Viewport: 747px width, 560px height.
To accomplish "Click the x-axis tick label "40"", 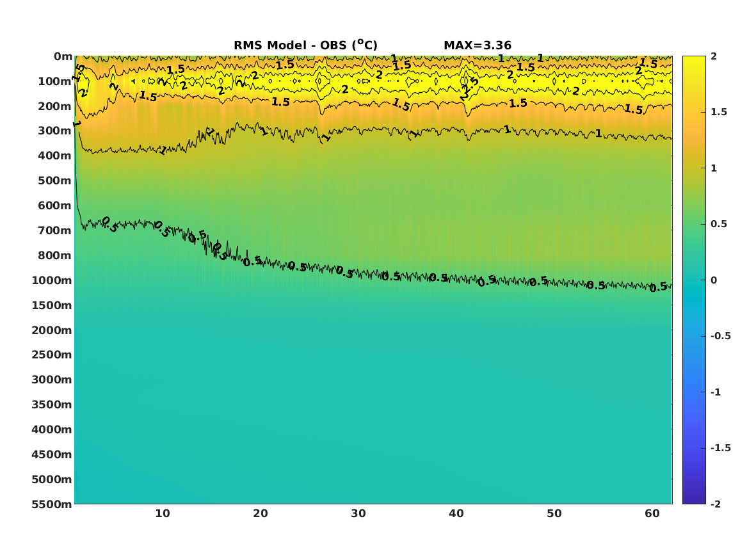I will click(x=456, y=514).
